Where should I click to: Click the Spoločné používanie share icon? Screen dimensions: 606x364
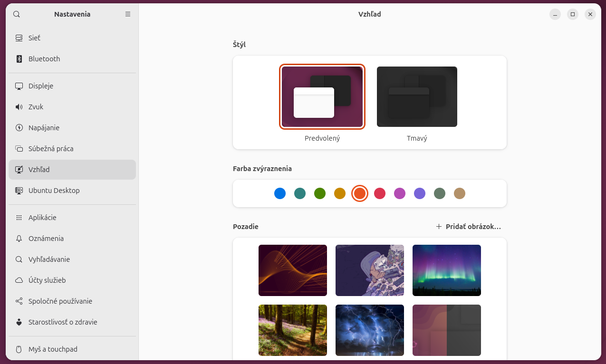pos(19,301)
